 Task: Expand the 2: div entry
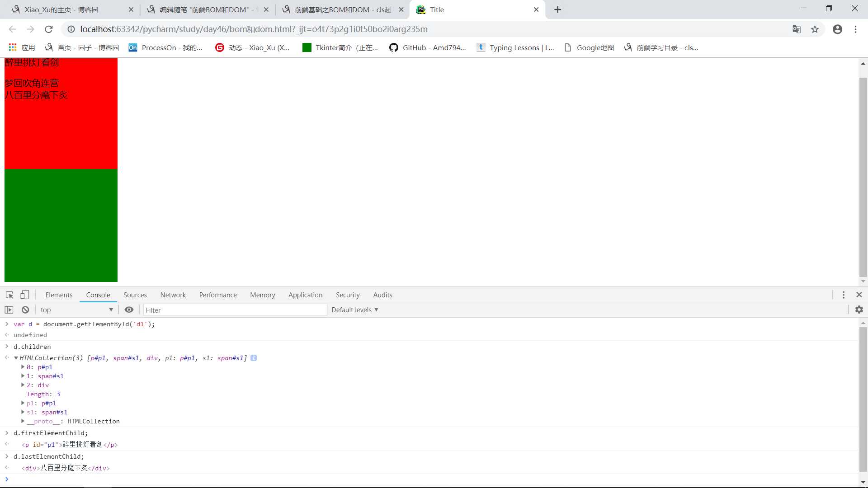(23, 385)
